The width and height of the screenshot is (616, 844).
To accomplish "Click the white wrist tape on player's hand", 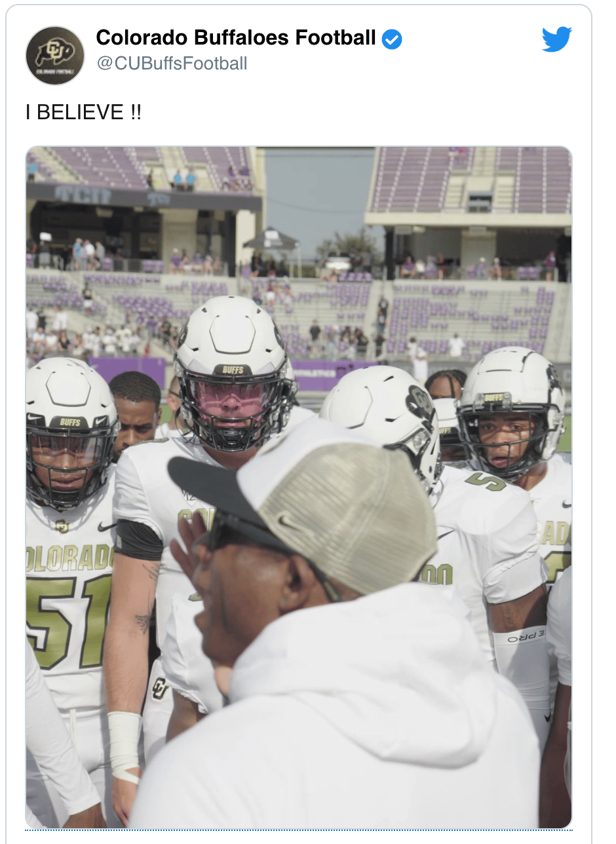I will (125, 747).
